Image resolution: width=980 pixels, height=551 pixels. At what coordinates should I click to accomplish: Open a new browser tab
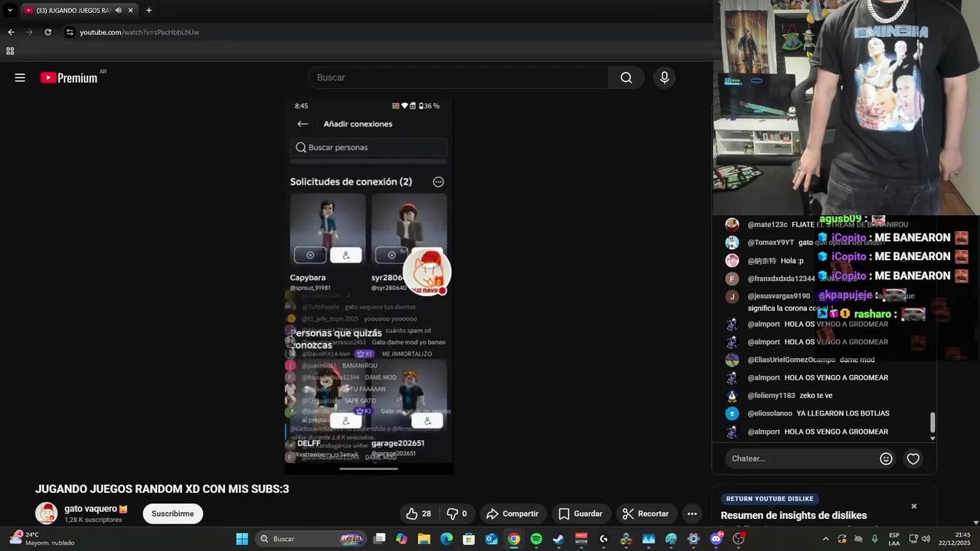149,10
